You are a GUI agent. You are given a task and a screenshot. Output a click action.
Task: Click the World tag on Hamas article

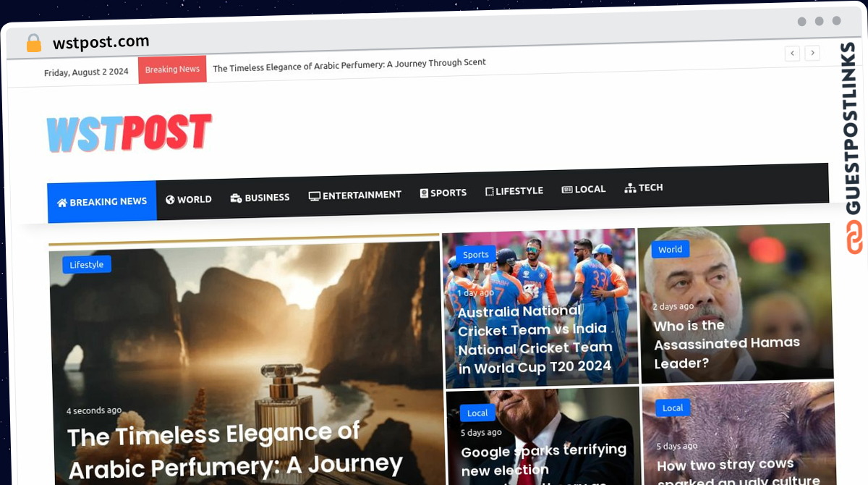(x=670, y=250)
